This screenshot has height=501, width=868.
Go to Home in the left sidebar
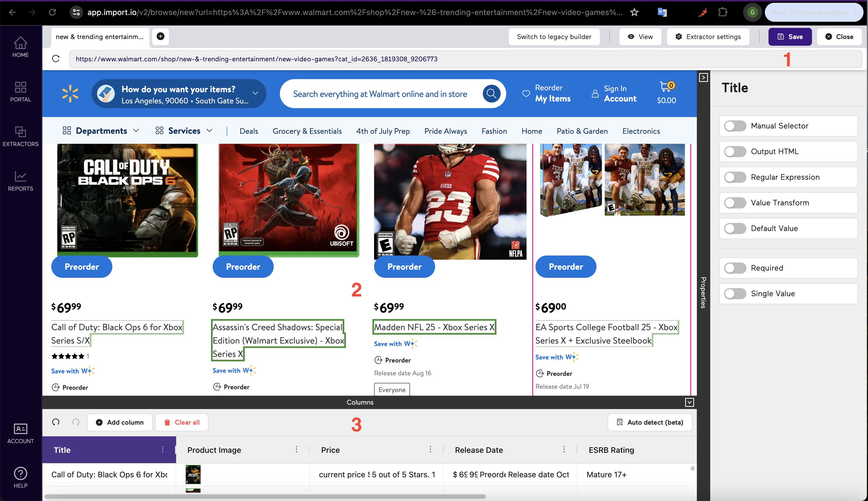coord(20,47)
